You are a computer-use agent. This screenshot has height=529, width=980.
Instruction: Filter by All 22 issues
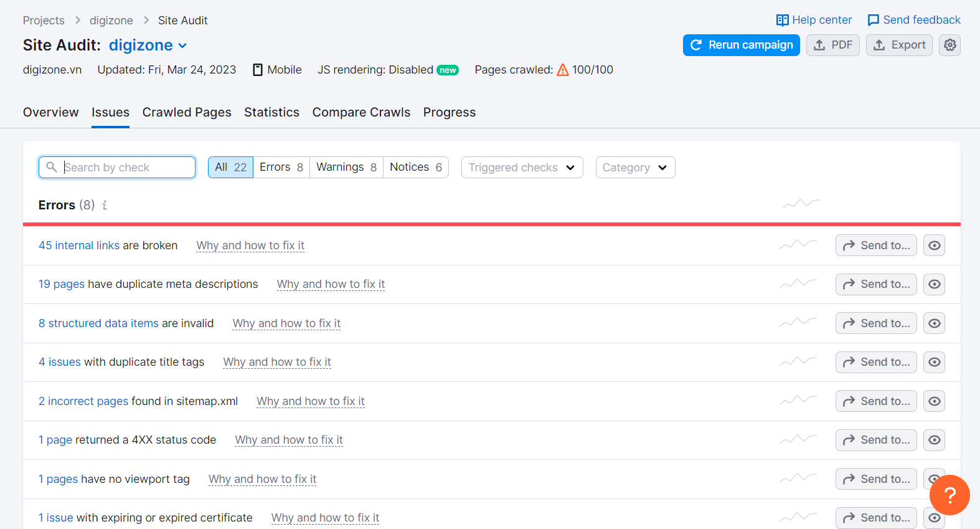coord(230,167)
